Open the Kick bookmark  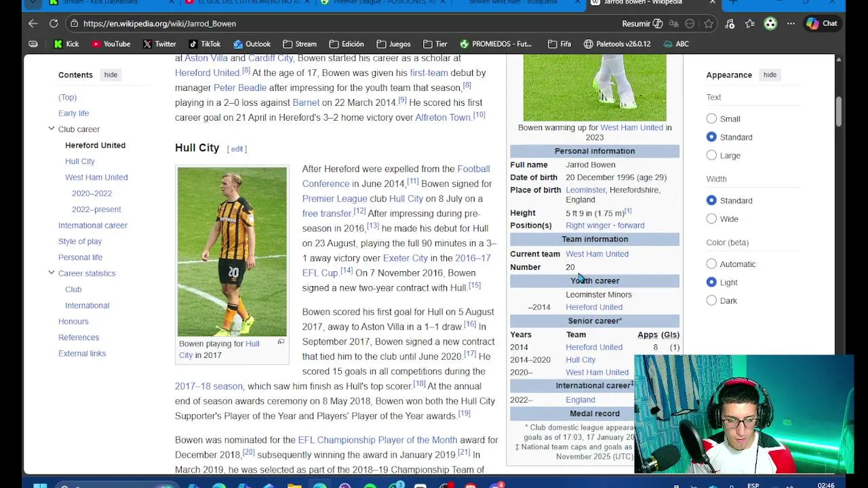click(x=66, y=44)
